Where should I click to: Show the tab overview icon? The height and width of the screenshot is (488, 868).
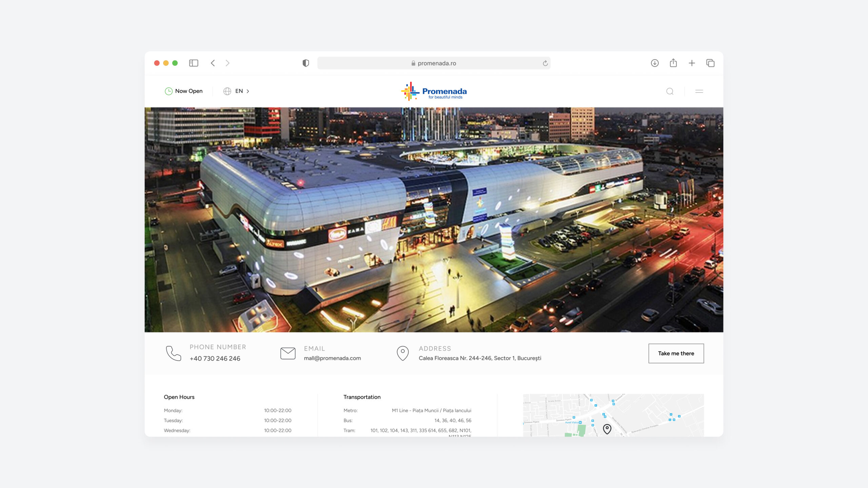710,63
